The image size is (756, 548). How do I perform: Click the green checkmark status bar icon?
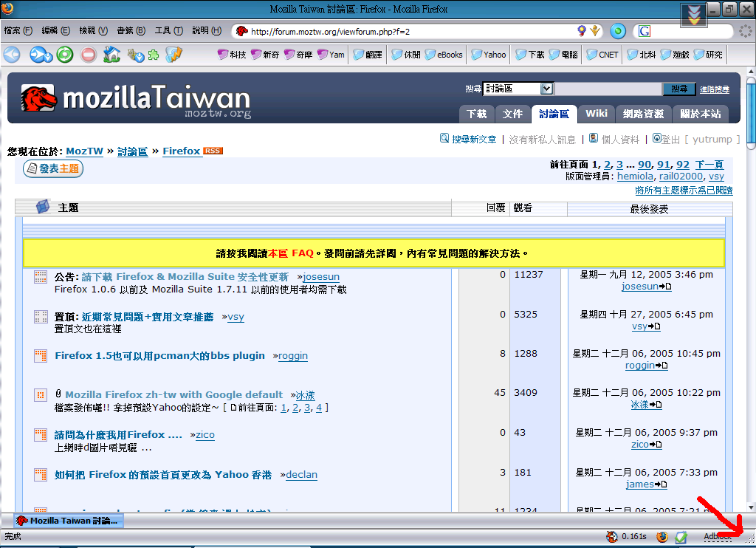tap(681, 537)
